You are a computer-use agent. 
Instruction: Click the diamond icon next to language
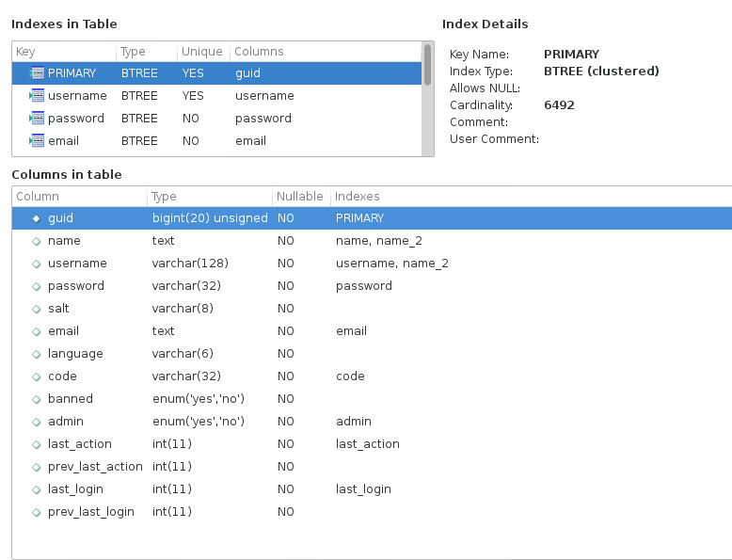37,354
